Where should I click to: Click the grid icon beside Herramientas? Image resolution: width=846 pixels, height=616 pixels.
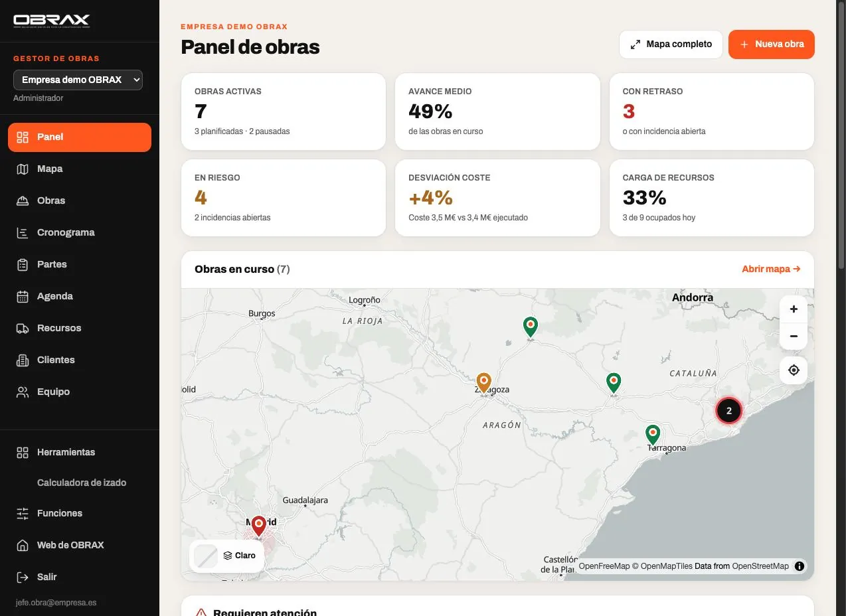23,453
